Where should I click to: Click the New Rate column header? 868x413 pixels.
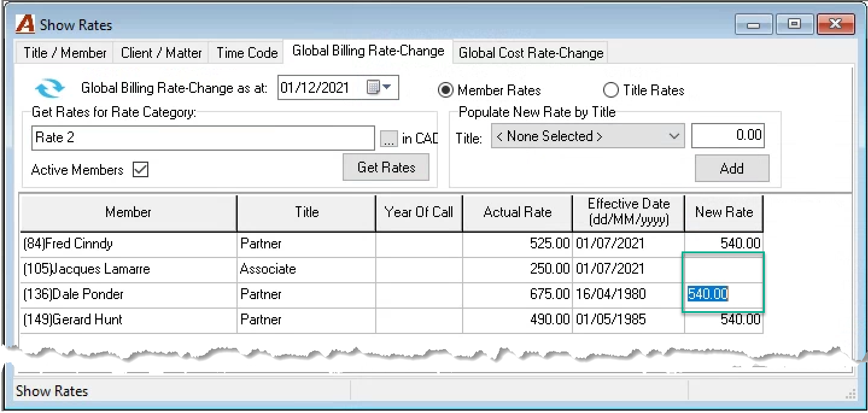(724, 212)
